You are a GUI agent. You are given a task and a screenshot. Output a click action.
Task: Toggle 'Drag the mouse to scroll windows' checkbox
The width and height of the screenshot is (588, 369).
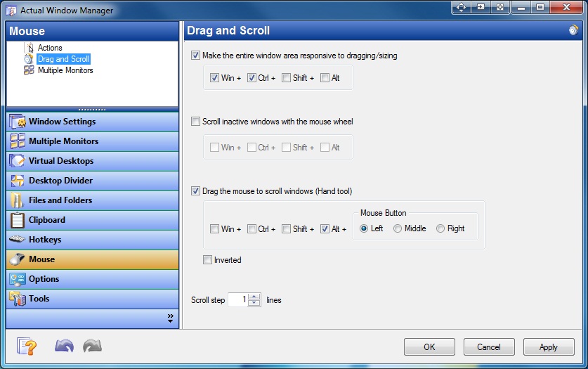coord(195,191)
